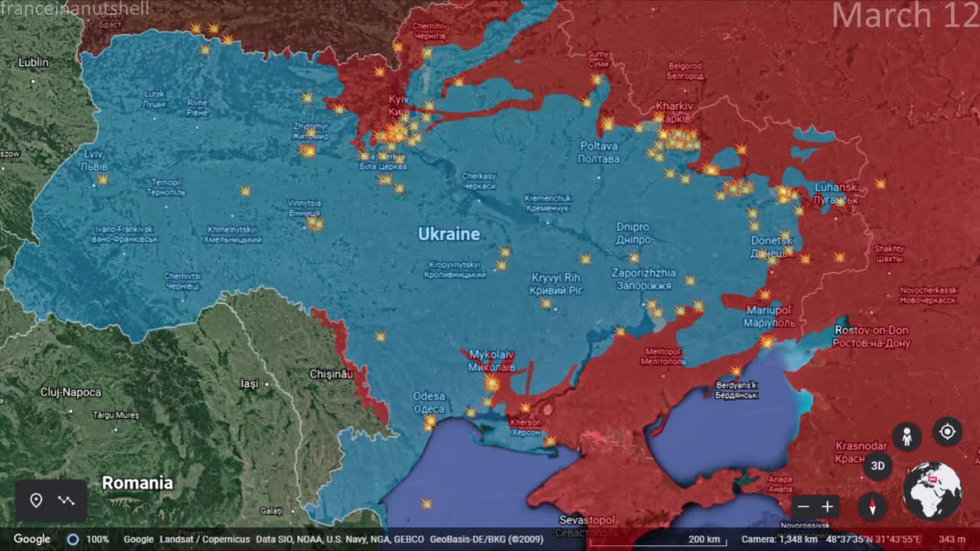
Task: Click the Luhansk city label
Action: pos(836,193)
